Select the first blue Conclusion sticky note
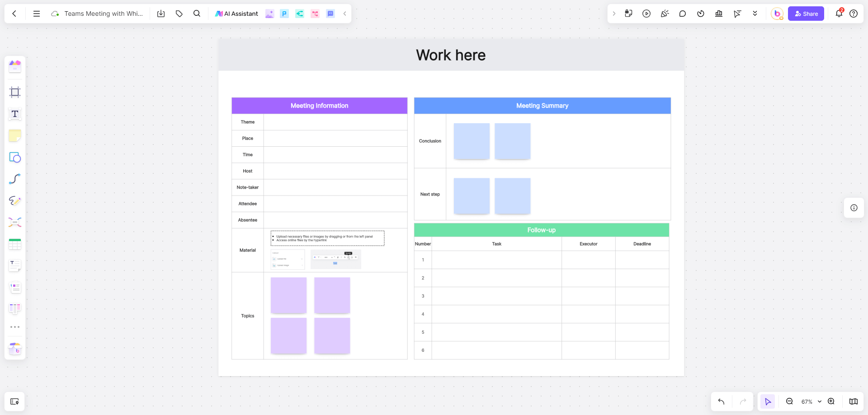This screenshot has height=415, width=868. coord(472,141)
